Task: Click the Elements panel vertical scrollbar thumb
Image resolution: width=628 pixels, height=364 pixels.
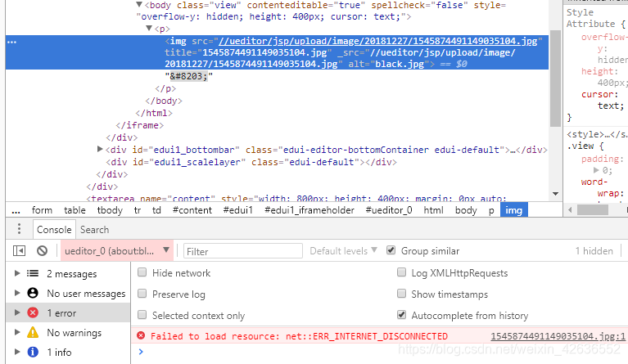Action: pyautogui.click(x=555, y=78)
